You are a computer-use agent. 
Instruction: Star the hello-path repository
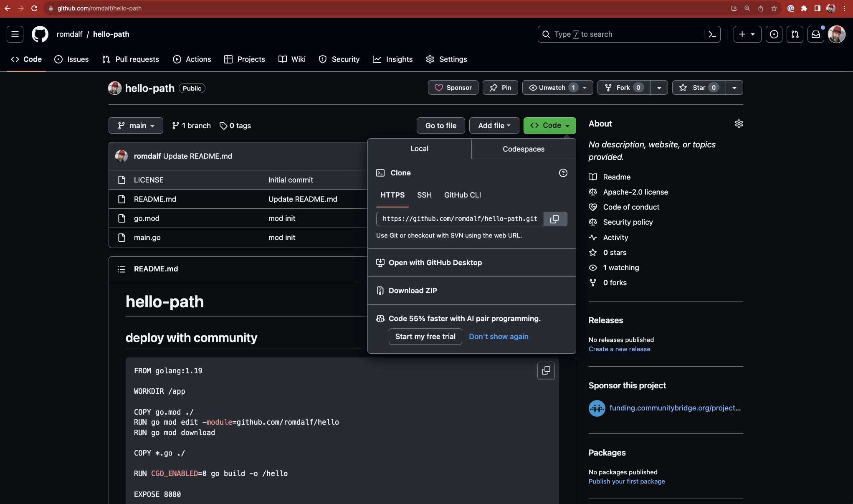[699, 88]
